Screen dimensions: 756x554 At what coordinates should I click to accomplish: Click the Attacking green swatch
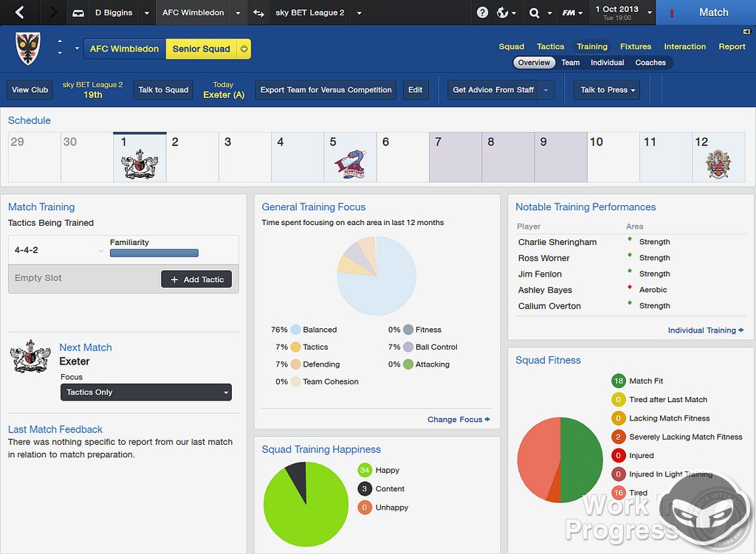pos(408,364)
